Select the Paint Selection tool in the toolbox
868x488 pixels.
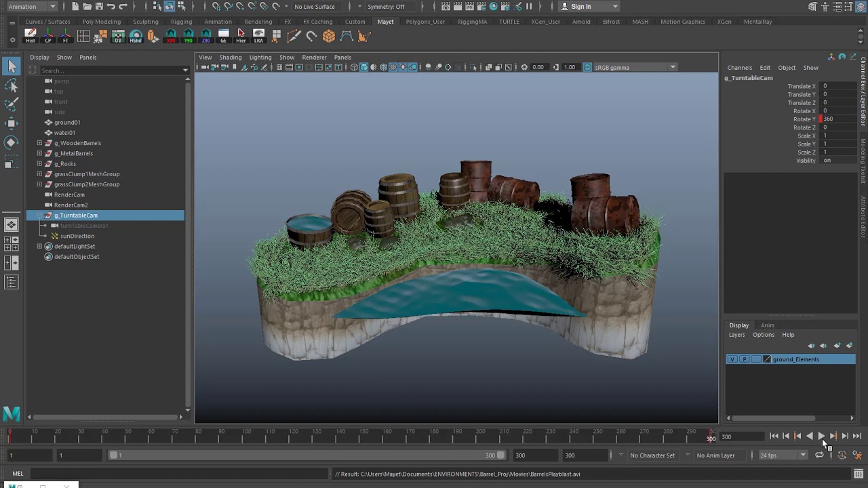[x=12, y=104]
